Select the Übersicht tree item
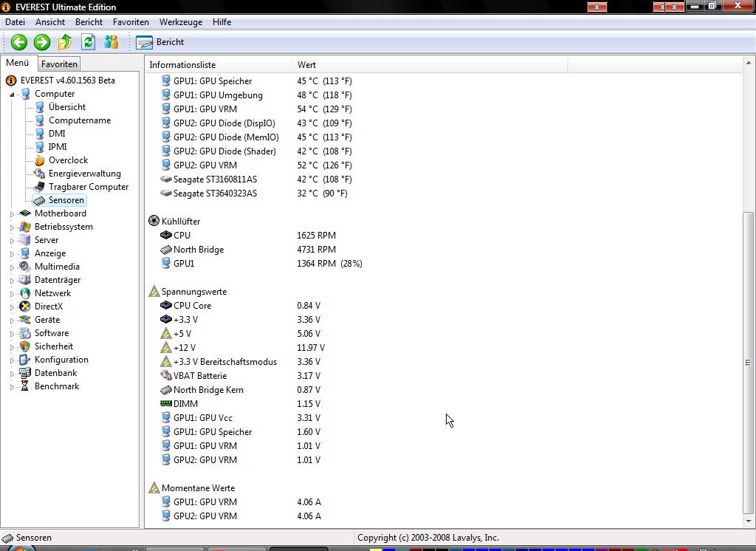The height and width of the screenshot is (551, 756). pyautogui.click(x=67, y=107)
